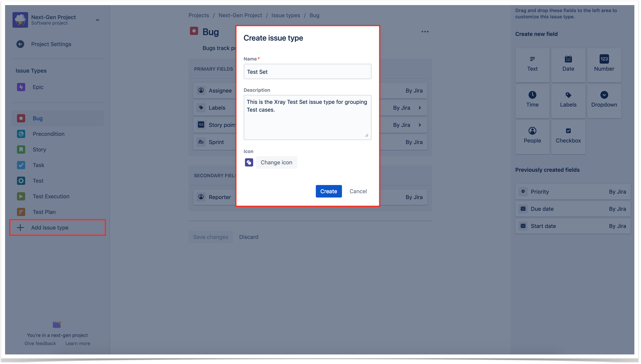Click the Due date previously created field
The width and height of the screenshot is (641, 364).
coord(573,209)
